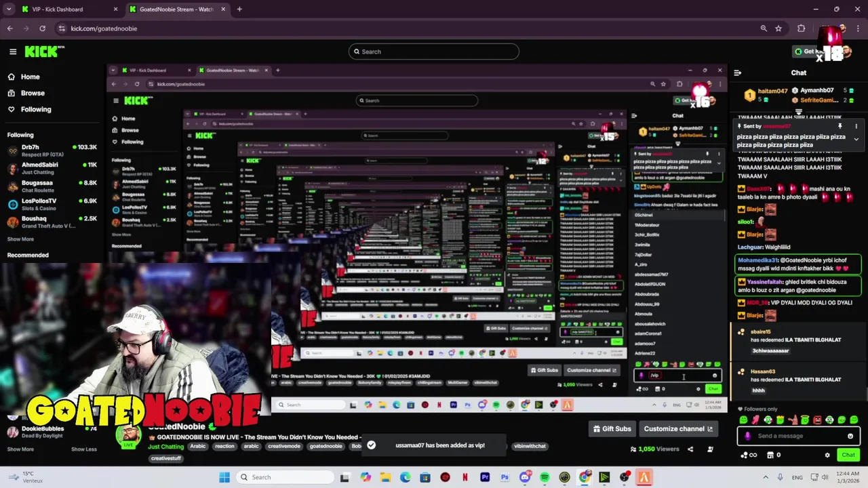Screen dimensions: 868x488
Task: Toggle the microphone icon in system tray
Action: pos(780,477)
